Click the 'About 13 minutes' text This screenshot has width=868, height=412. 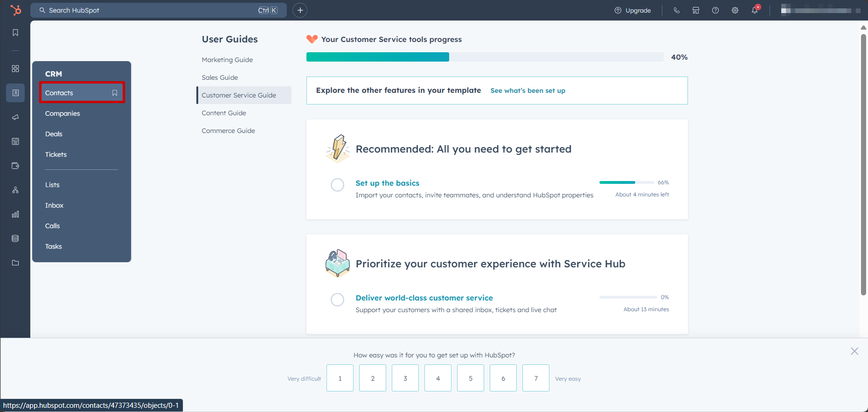tap(646, 309)
